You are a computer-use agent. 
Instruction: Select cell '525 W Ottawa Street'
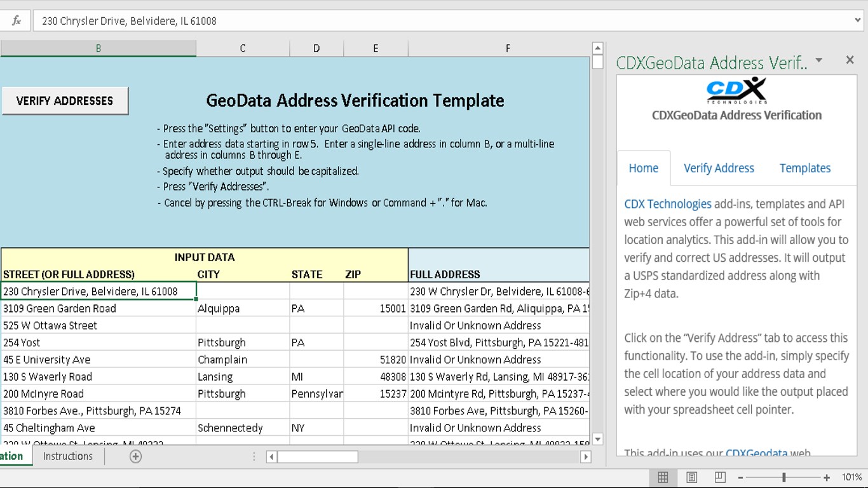click(x=98, y=325)
